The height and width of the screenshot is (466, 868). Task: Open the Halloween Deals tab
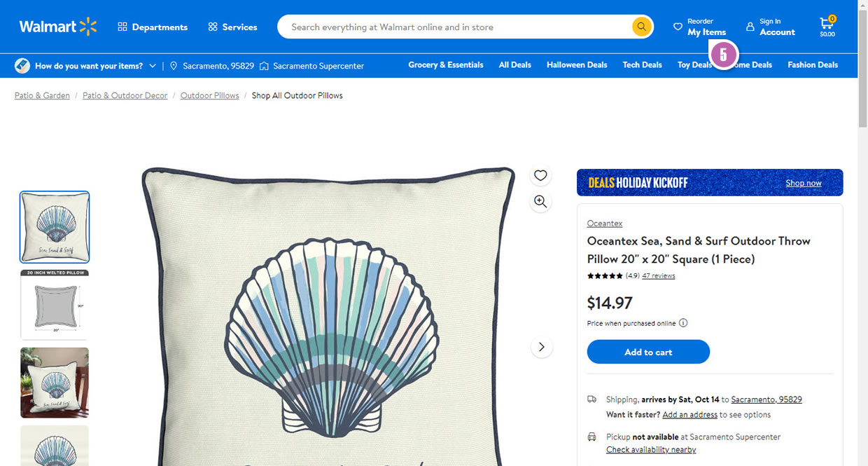(x=577, y=65)
